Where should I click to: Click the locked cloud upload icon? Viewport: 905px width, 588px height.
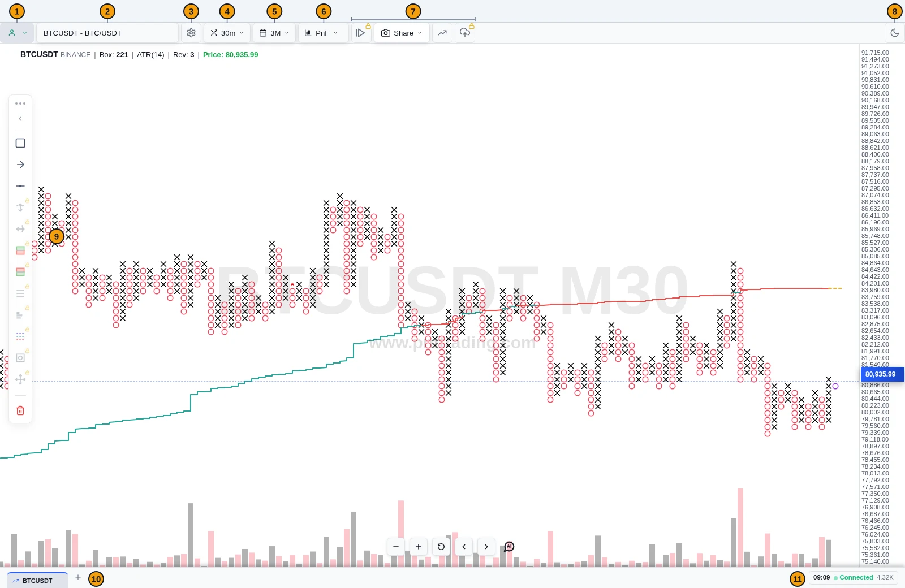click(x=465, y=33)
